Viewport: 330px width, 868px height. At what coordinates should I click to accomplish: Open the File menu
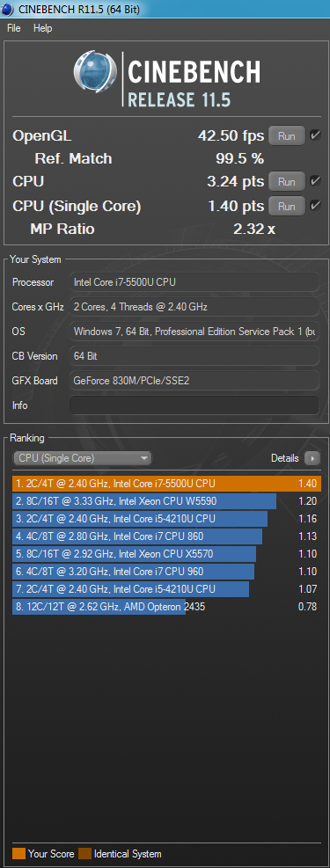(14, 27)
